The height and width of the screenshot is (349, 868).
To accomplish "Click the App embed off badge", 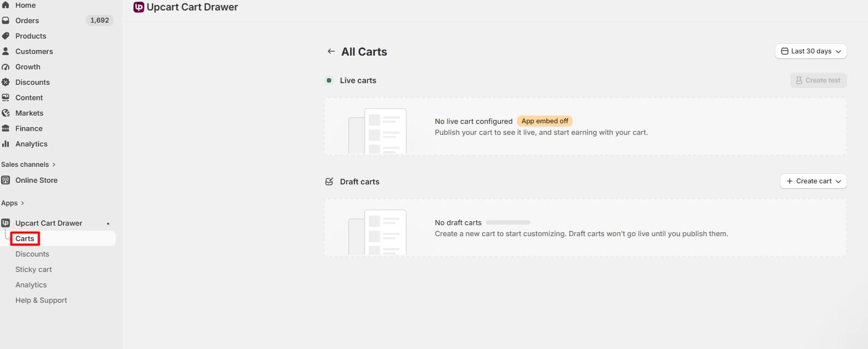I will (545, 121).
